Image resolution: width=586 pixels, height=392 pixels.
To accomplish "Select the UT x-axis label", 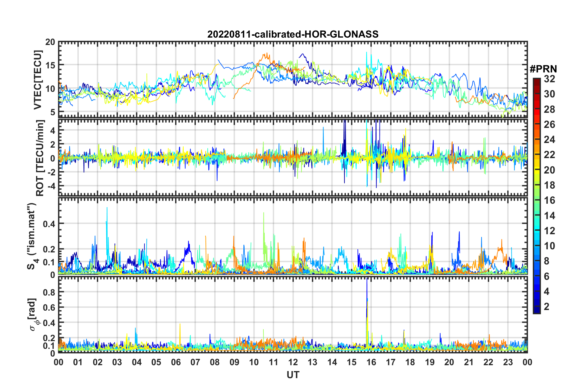I will (293, 375).
